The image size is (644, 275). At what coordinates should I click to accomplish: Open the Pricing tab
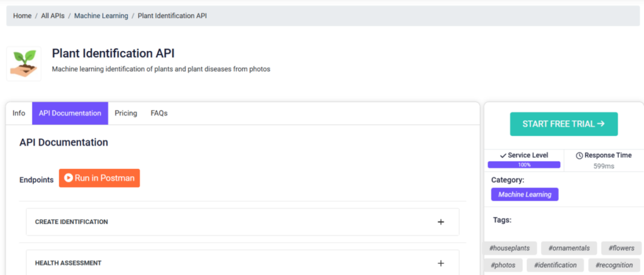126,113
